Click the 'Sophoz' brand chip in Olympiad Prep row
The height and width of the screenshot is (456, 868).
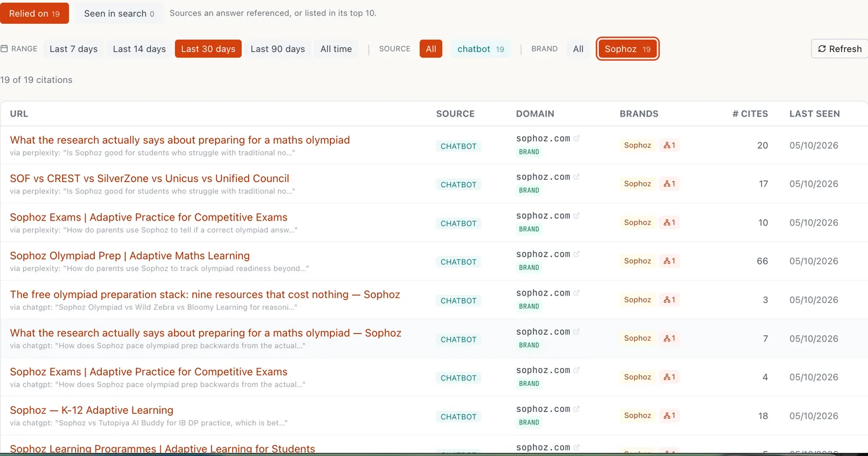[x=637, y=261]
